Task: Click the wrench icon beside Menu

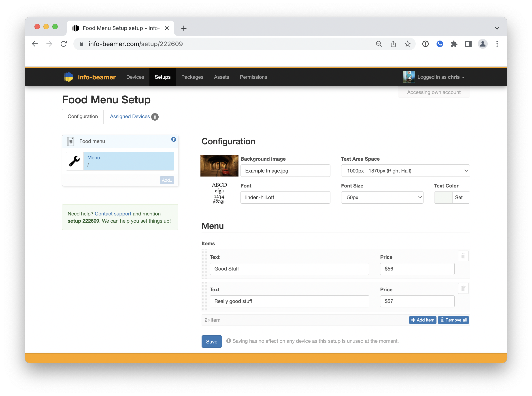Action: click(x=74, y=161)
